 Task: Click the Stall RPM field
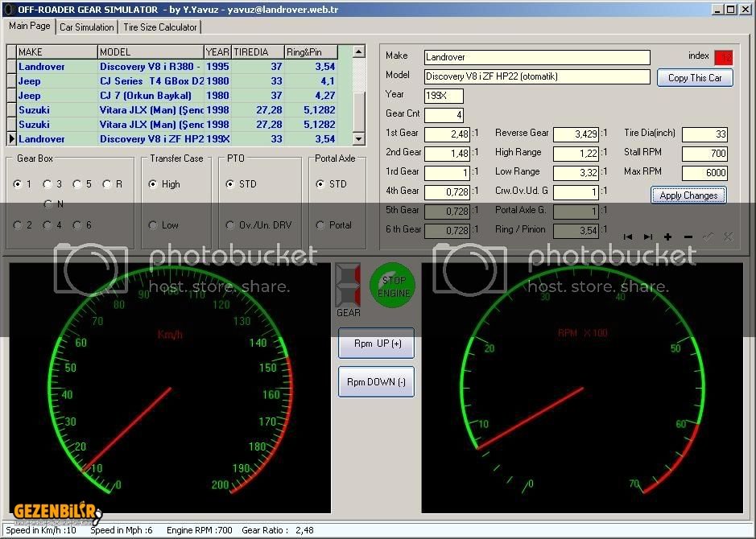click(x=704, y=154)
